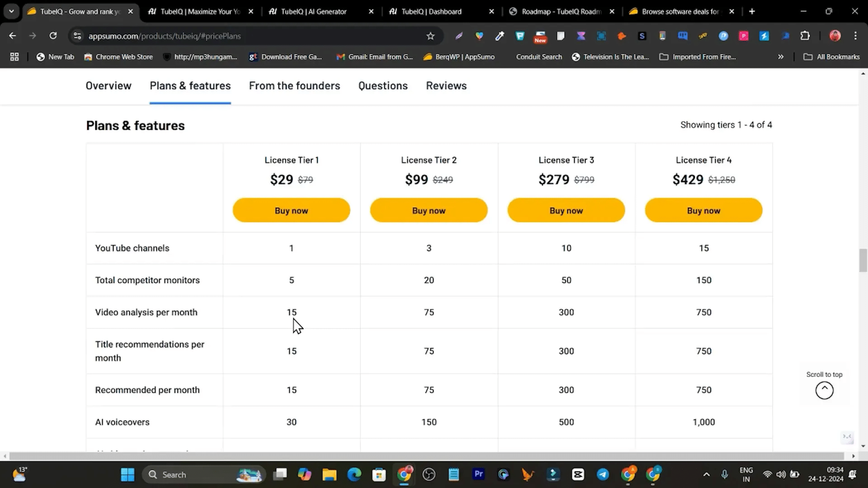
Task: Open the site information icon in address bar
Action: pos(77,36)
